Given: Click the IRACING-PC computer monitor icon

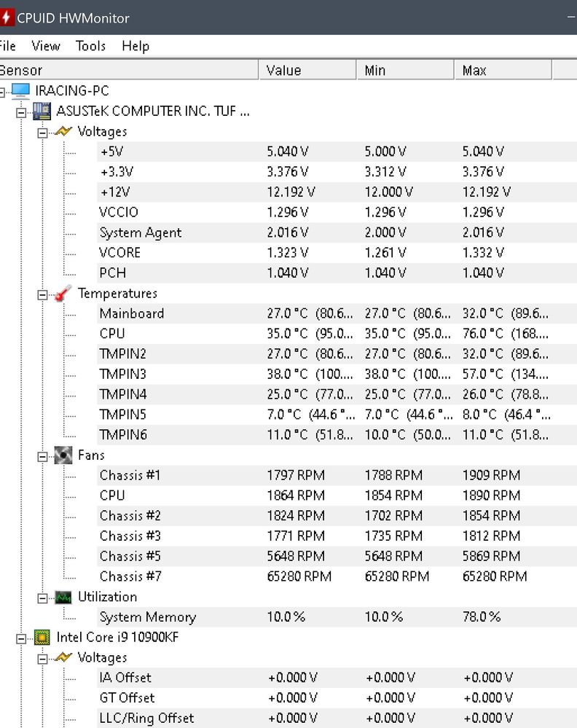Looking at the screenshot, I should 20,90.
